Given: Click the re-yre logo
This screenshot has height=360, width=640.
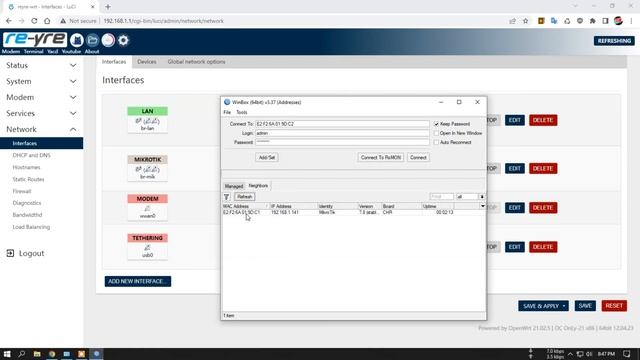Looking at the screenshot, I should coord(35,40).
